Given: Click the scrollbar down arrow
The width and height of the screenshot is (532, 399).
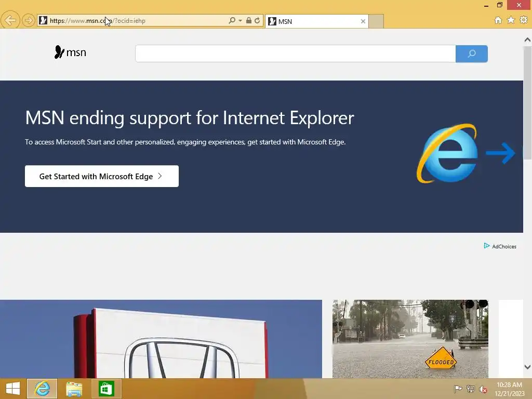Looking at the screenshot, I should click(x=527, y=367).
